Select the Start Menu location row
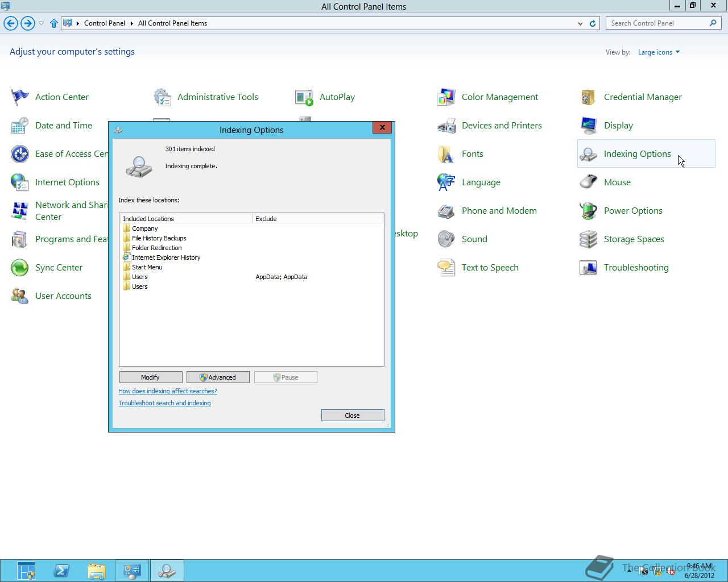The image size is (728, 582). pos(251,267)
